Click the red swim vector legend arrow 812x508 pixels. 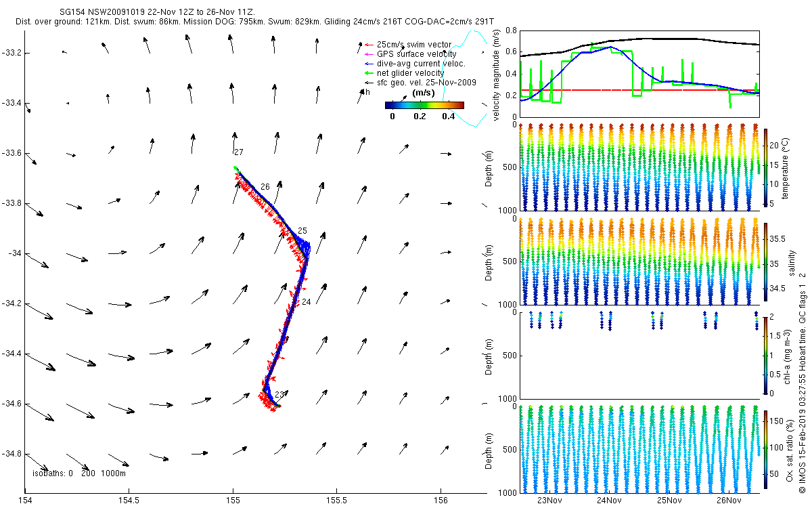tap(361, 45)
